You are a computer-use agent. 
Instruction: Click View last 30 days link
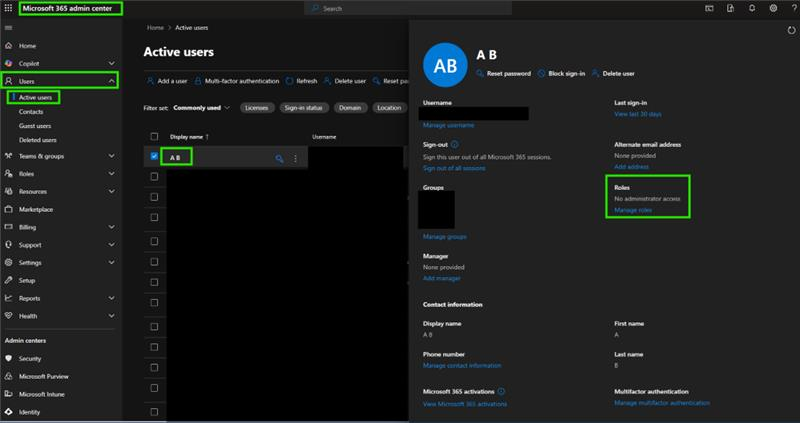point(638,114)
